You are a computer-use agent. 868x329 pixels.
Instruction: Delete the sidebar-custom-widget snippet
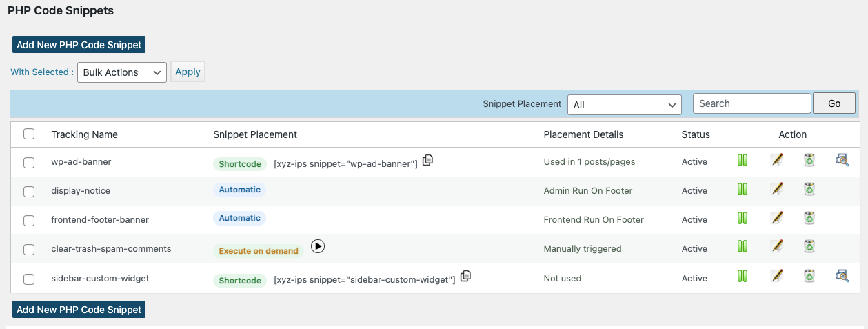(x=809, y=277)
